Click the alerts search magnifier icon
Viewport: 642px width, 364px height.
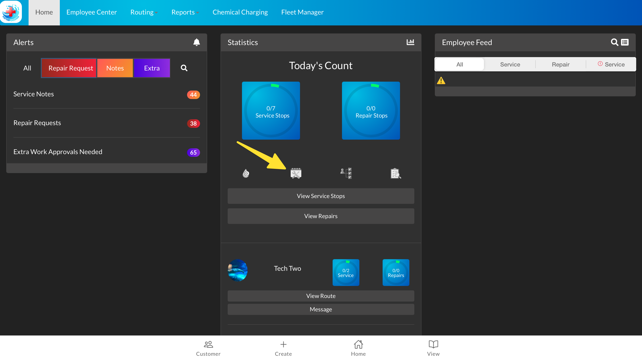click(x=184, y=68)
